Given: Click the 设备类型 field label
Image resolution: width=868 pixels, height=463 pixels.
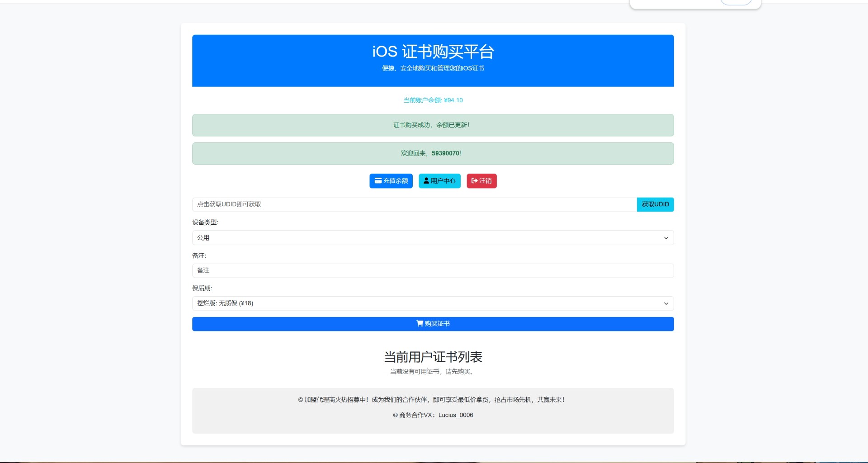Looking at the screenshot, I should point(205,222).
